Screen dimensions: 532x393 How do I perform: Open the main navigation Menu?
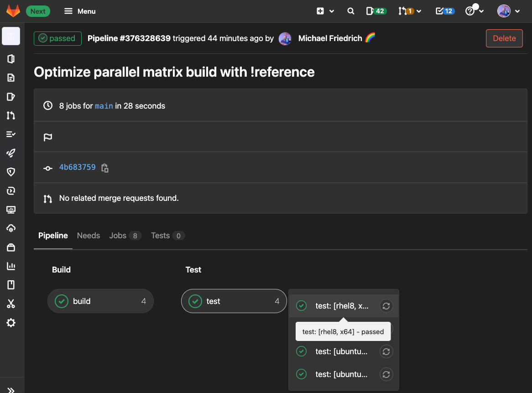pyautogui.click(x=79, y=11)
